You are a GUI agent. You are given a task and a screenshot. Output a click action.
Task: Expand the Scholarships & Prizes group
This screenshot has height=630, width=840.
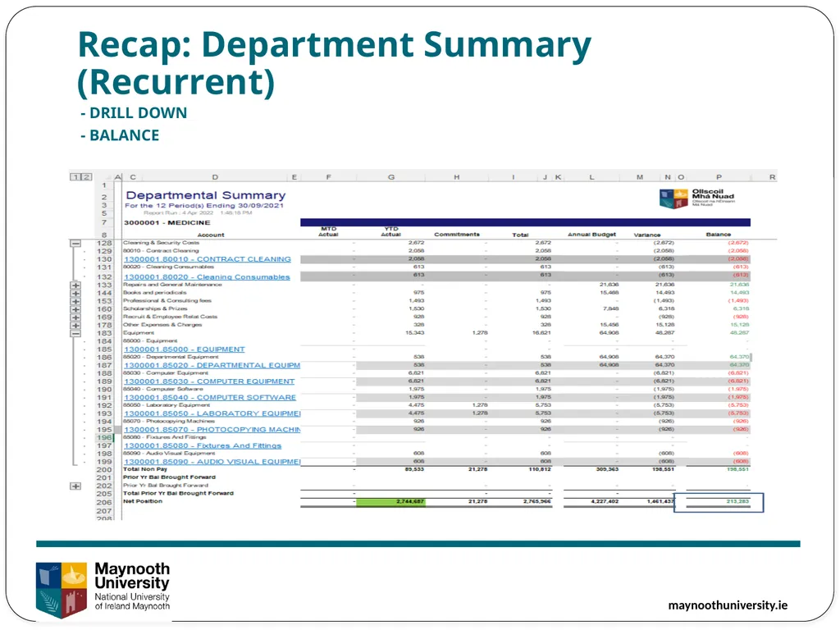(x=75, y=309)
